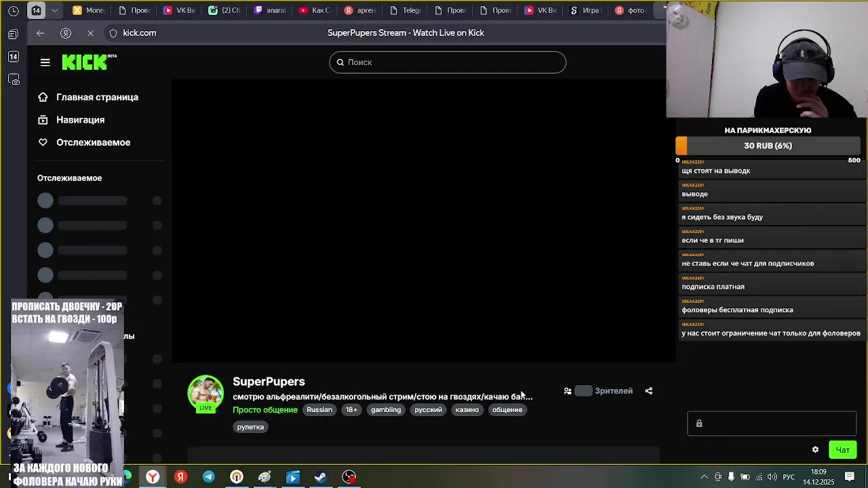
Task: Click chat message 'фоловеры бесплатная подписка'
Action: [737, 310]
